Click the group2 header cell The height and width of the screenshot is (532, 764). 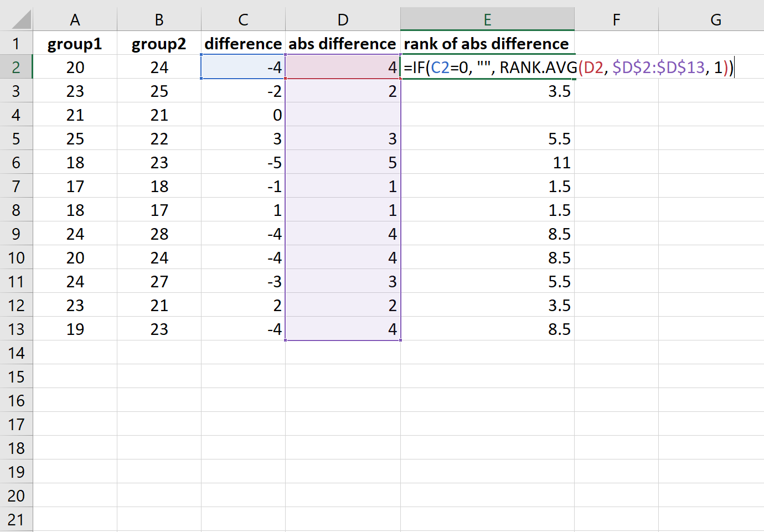click(x=158, y=43)
